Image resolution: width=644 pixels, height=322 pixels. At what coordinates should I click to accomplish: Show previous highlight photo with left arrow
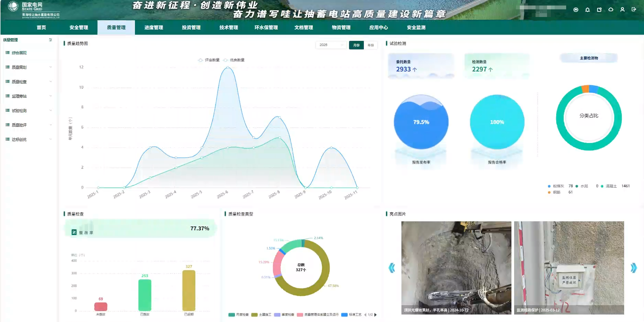pyautogui.click(x=392, y=268)
